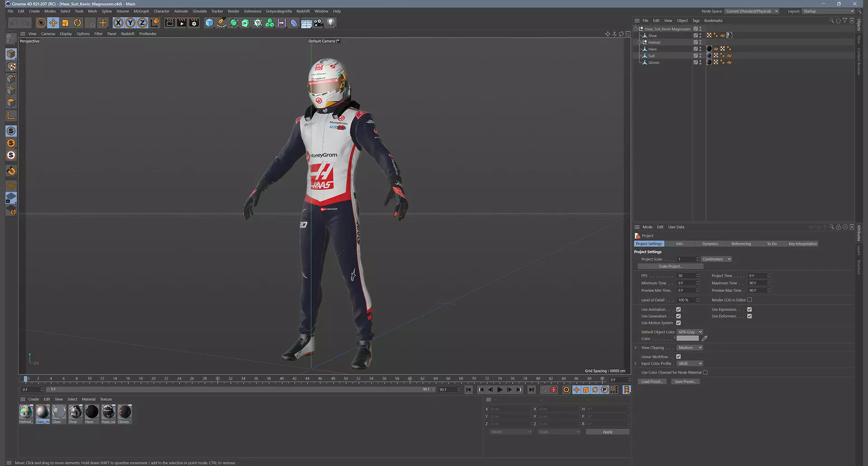Click the Autokeying button in timeline
This screenshot has width=868, height=466.
coord(554,390)
